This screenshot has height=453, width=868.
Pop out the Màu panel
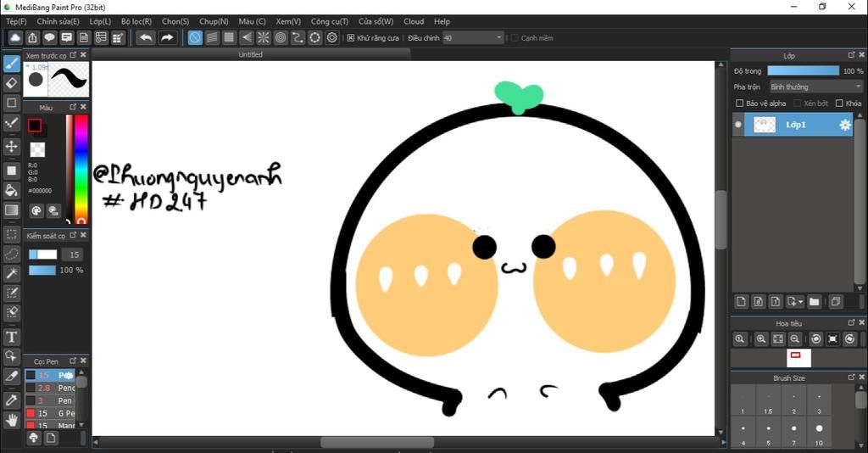coord(73,106)
